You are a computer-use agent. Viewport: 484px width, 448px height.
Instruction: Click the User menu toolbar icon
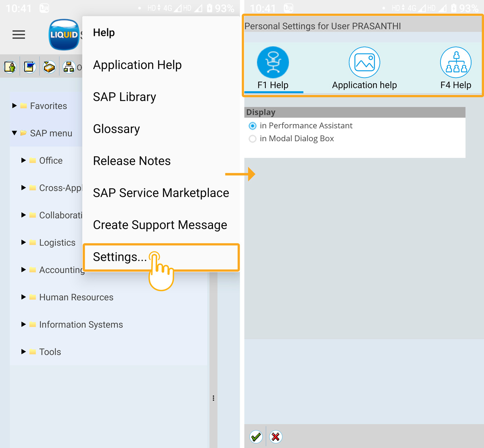tap(10, 67)
